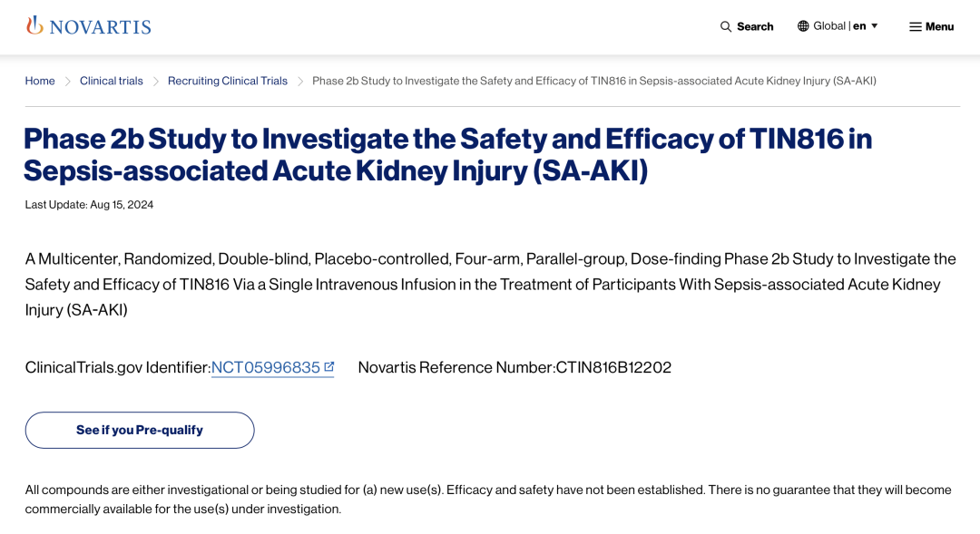Click the hamburger menu icon

(x=915, y=26)
